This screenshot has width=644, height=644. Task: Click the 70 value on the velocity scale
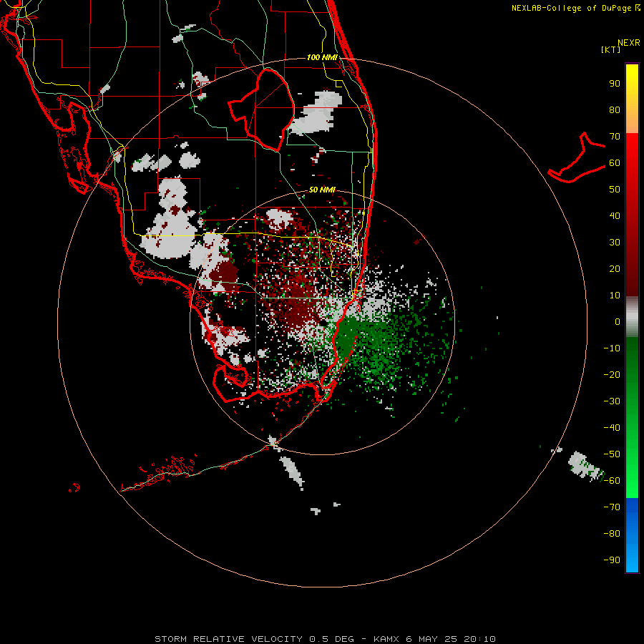point(615,137)
